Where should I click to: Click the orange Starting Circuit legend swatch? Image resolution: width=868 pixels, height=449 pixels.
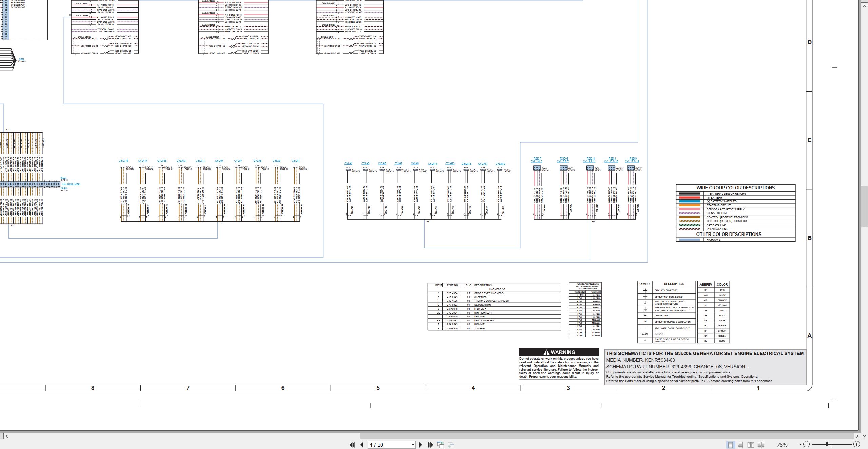[689, 206]
